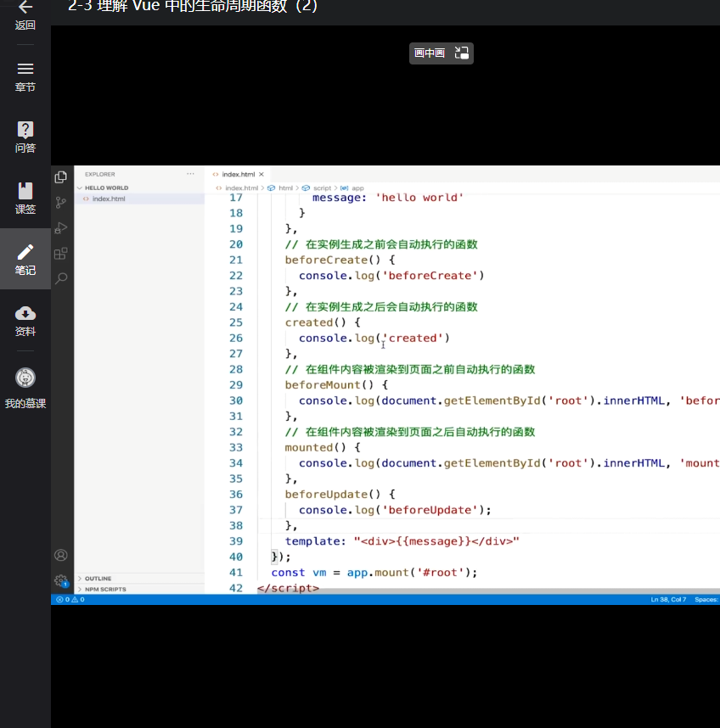Switch to the index.html editor tab
This screenshot has width=720, height=728.
238,174
